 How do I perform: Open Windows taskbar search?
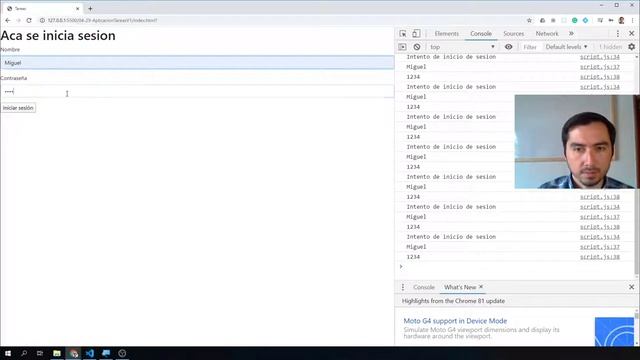pos(24,353)
